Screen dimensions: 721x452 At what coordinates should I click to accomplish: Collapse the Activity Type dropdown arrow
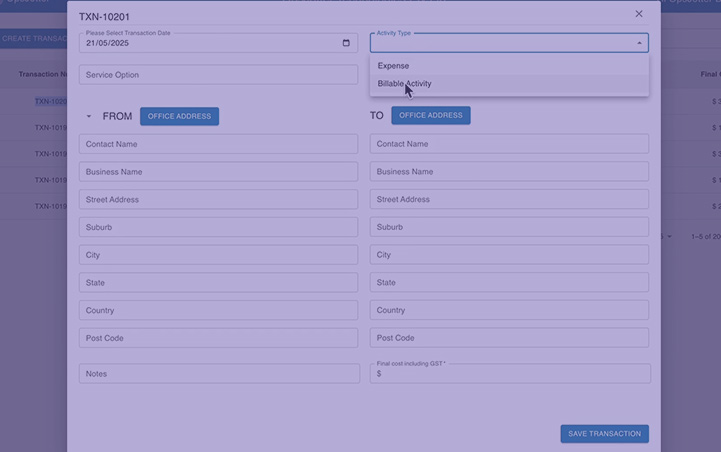(x=639, y=43)
